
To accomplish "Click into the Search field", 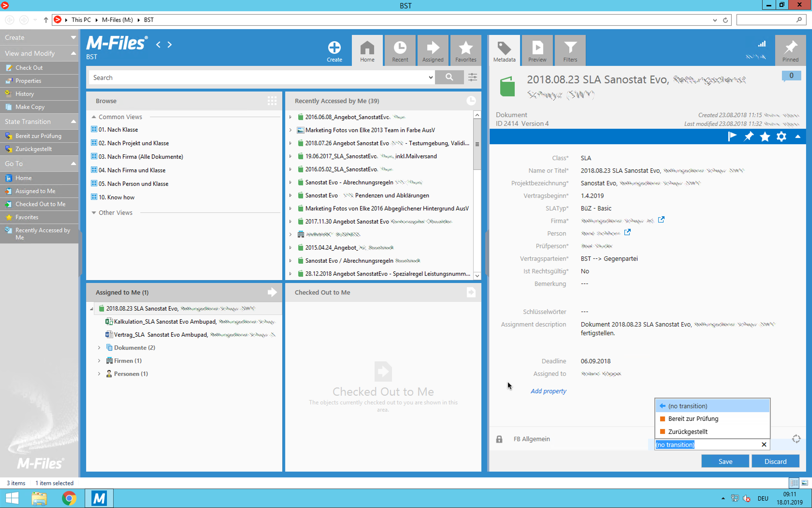I will click(258, 78).
